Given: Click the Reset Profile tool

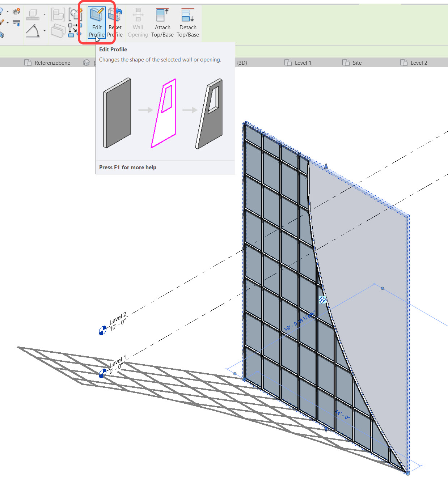Looking at the screenshot, I should point(115,22).
